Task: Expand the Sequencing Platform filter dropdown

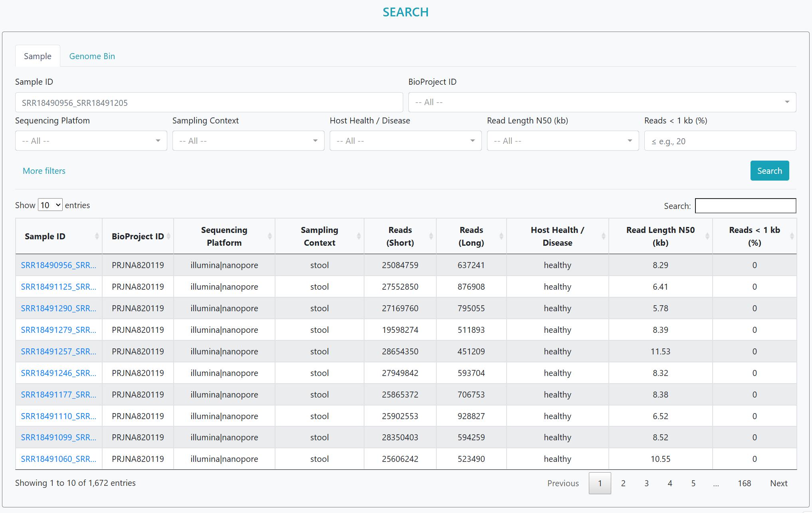Action: (x=91, y=141)
